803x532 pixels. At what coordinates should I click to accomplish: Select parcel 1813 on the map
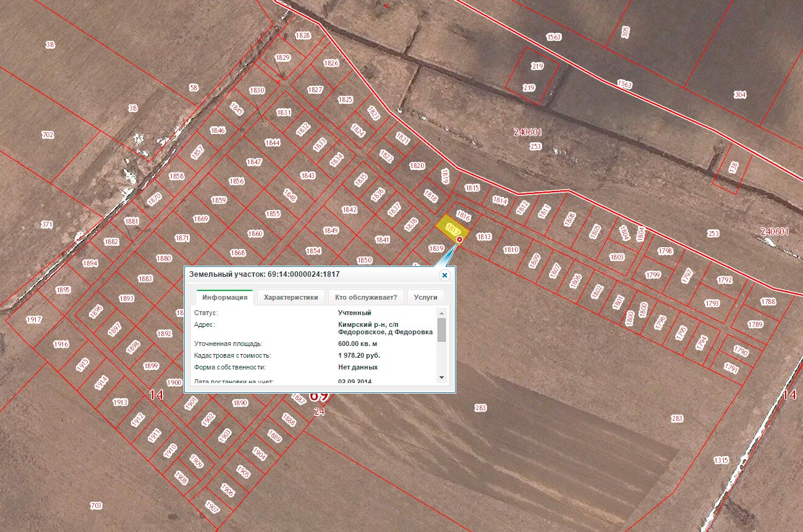(x=483, y=237)
